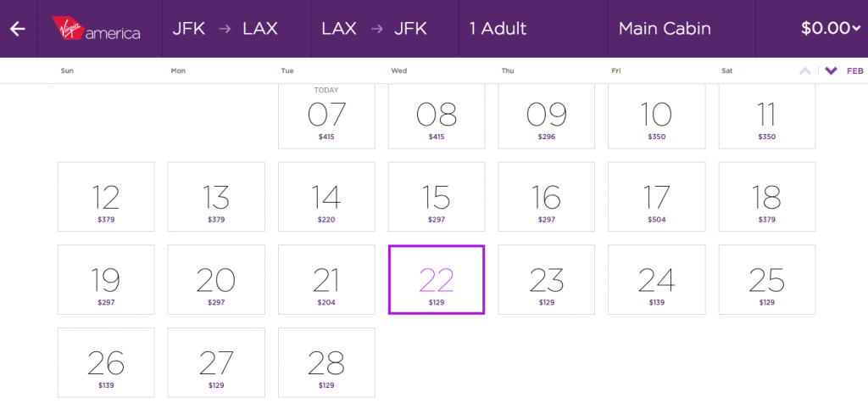Select date 21 at $204
The image size is (868, 415).
(x=326, y=280)
